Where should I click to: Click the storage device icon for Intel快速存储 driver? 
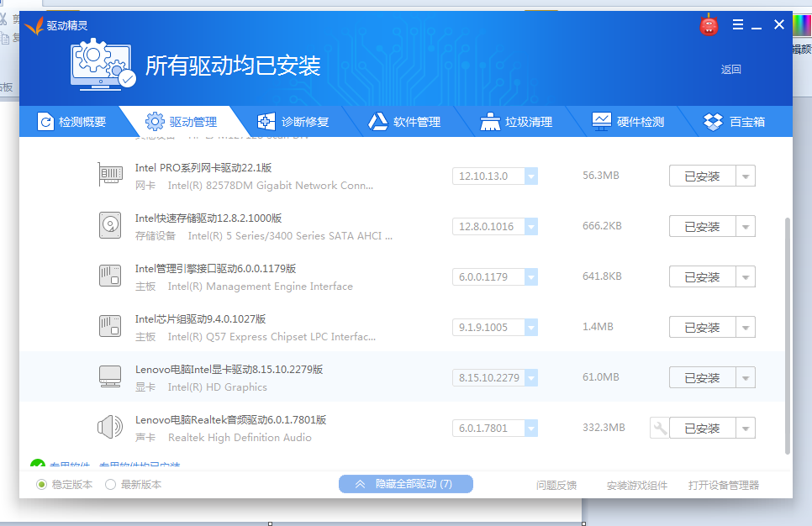(110, 226)
